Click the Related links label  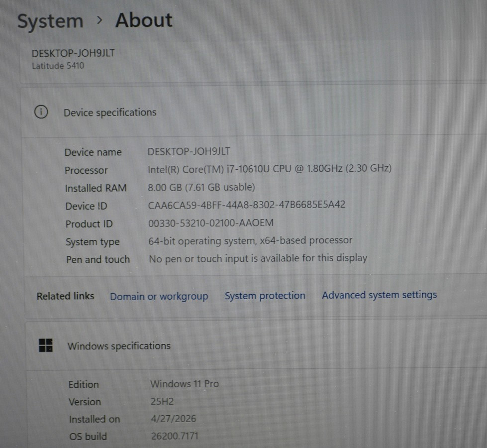[65, 296]
